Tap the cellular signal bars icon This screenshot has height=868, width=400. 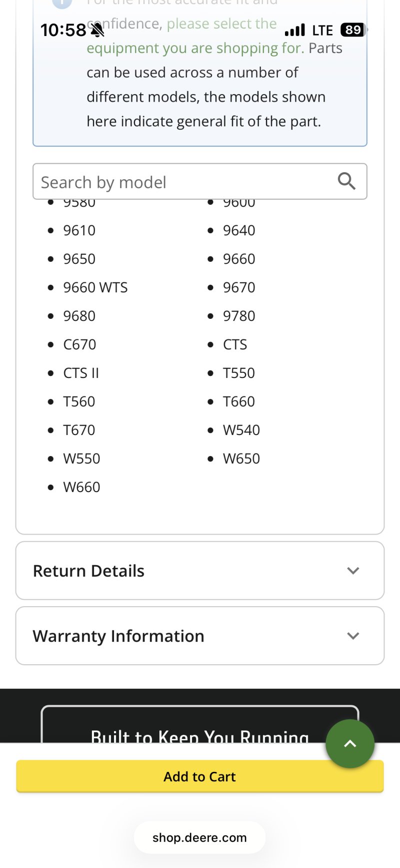(295, 30)
